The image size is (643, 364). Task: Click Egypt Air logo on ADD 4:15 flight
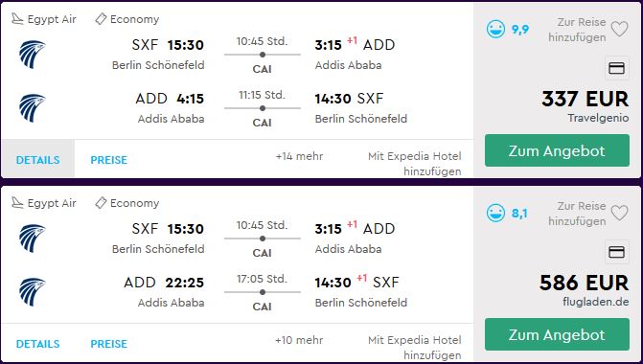[32, 108]
